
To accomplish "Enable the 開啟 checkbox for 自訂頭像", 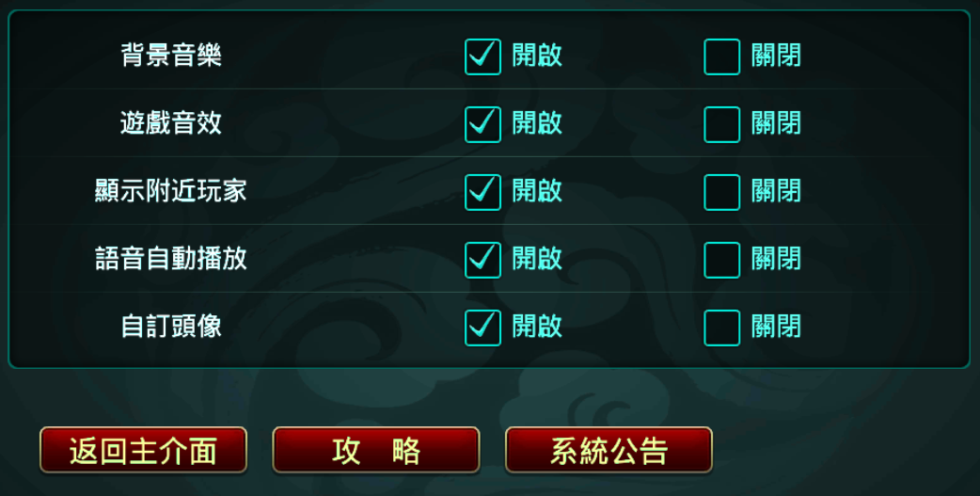I will (482, 328).
